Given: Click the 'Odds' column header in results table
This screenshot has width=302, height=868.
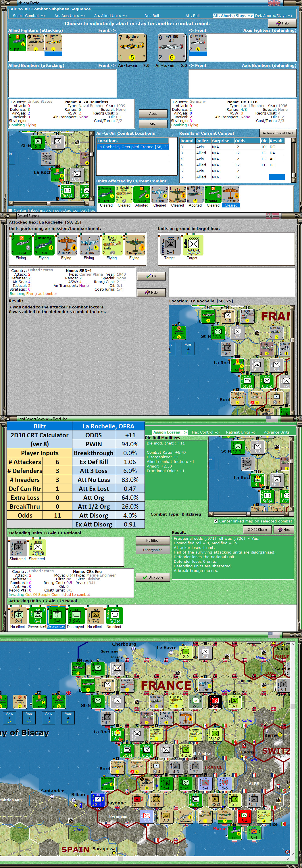Looking at the screenshot, I should 247,141.
